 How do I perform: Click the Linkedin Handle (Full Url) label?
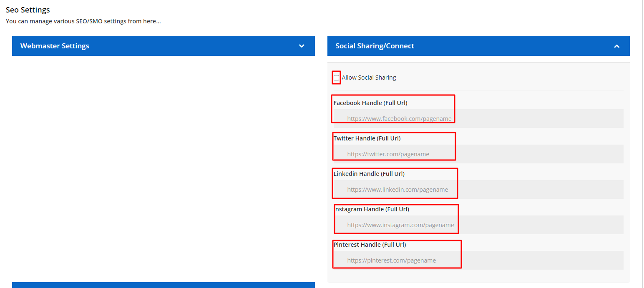[x=369, y=174]
